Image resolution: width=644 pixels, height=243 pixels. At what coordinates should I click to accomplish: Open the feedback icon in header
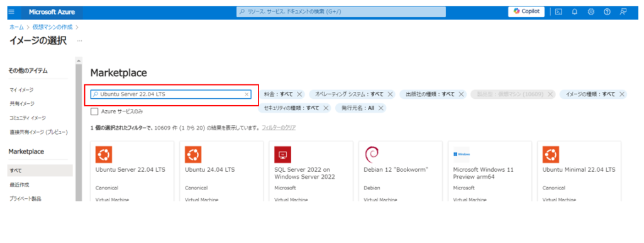(x=623, y=12)
